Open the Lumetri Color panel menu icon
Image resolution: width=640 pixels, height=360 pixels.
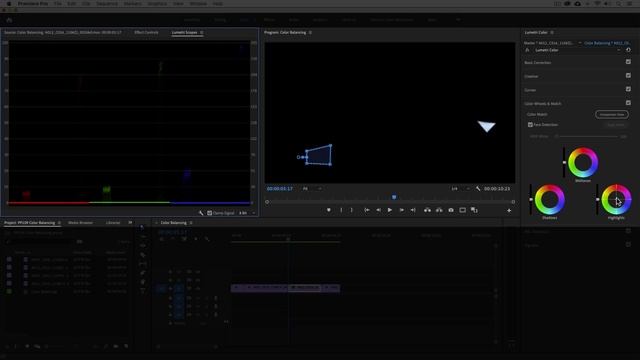click(x=552, y=32)
